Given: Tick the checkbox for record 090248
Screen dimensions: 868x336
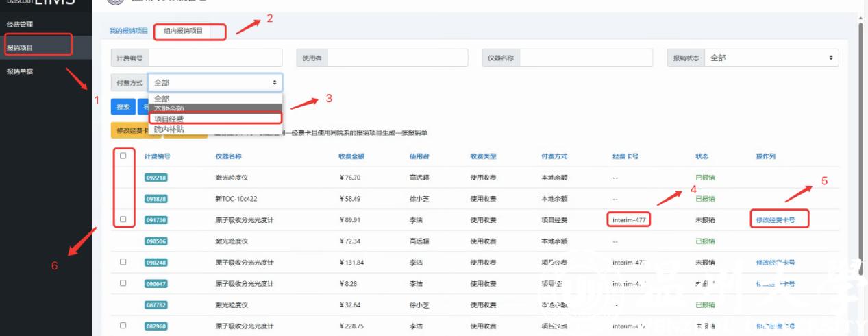Looking at the screenshot, I should coord(123,262).
